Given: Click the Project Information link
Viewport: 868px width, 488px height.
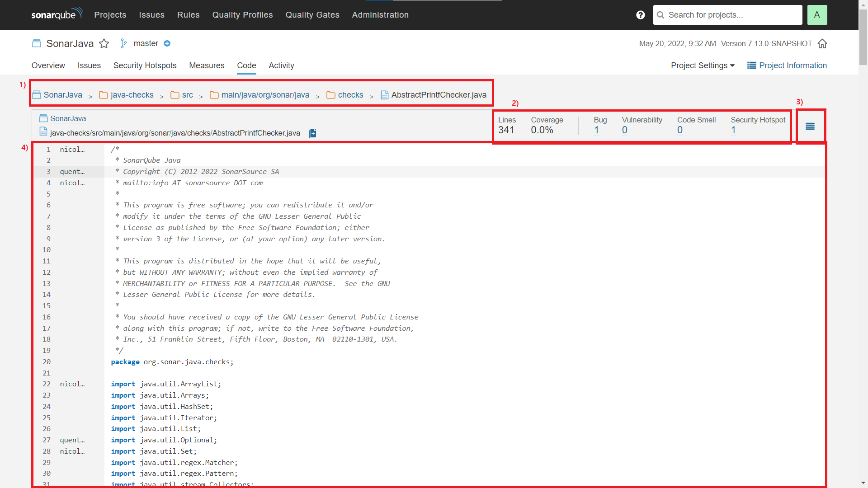Looking at the screenshot, I should tap(793, 66).
